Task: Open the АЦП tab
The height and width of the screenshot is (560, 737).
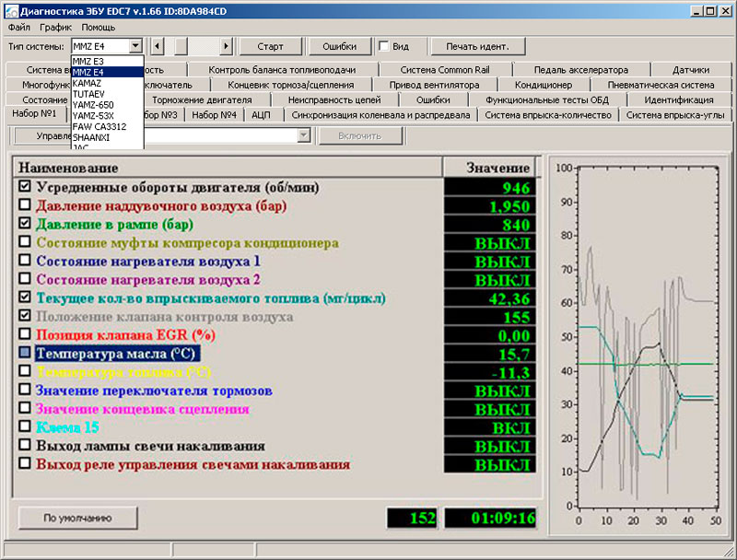Action: pos(261,115)
